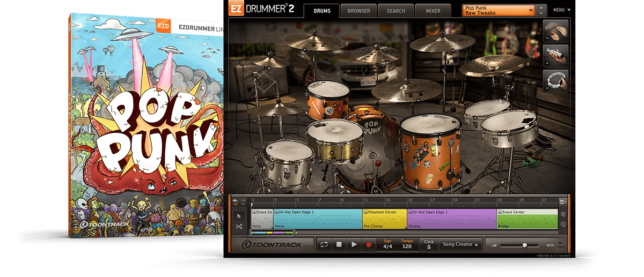Switch to the BROWSER tab
Image resolution: width=644 pixels, height=277 pixels.
click(x=358, y=11)
